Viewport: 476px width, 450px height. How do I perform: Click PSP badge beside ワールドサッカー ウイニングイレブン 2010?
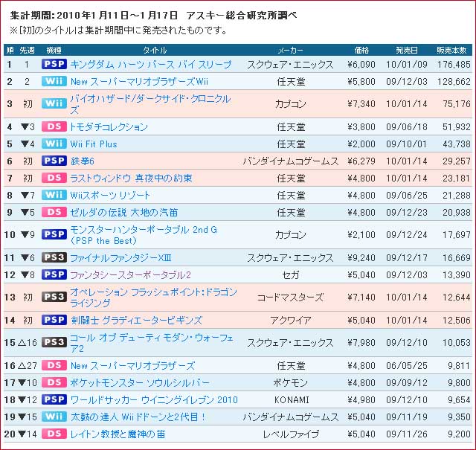pyautogui.click(x=54, y=399)
